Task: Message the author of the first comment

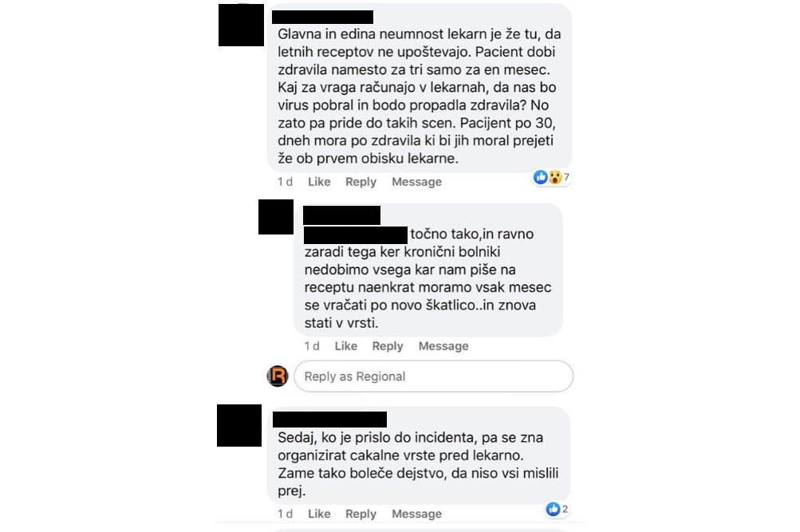Action: click(x=416, y=182)
